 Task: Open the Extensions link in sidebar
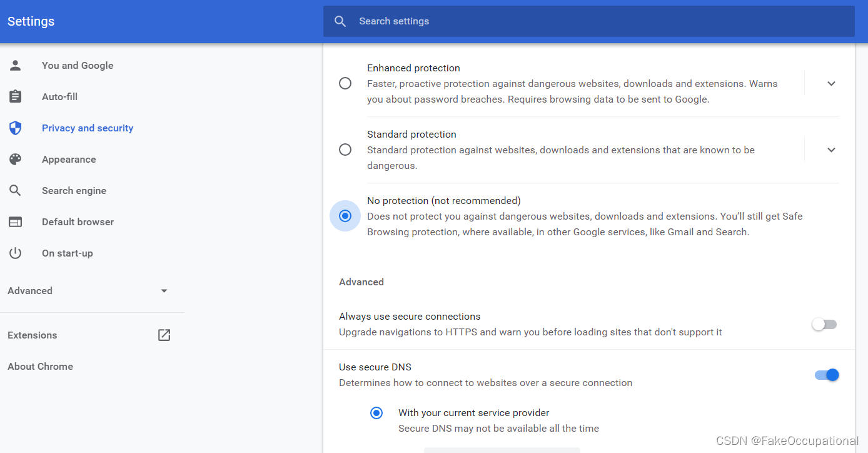tap(33, 335)
